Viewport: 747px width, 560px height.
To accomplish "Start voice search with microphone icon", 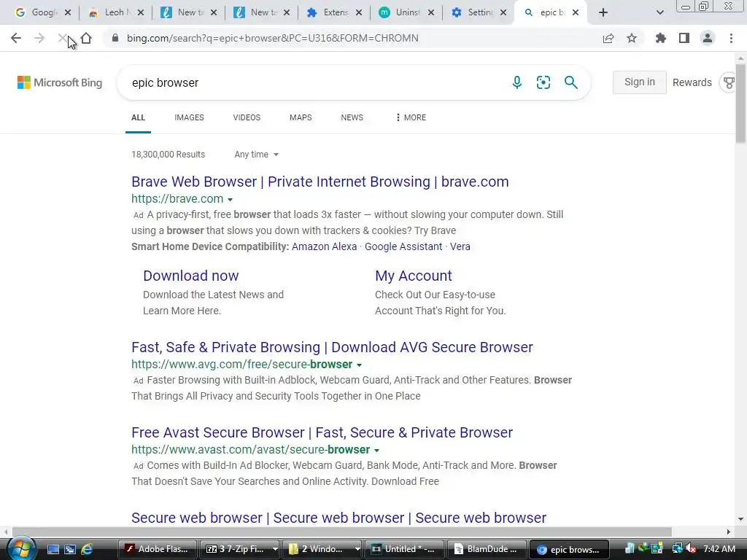I will click(517, 82).
